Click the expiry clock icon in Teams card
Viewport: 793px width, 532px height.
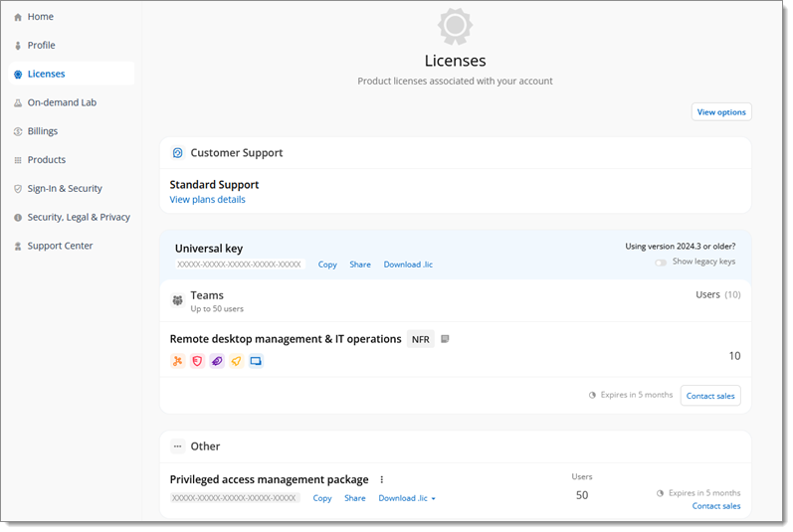(592, 395)
